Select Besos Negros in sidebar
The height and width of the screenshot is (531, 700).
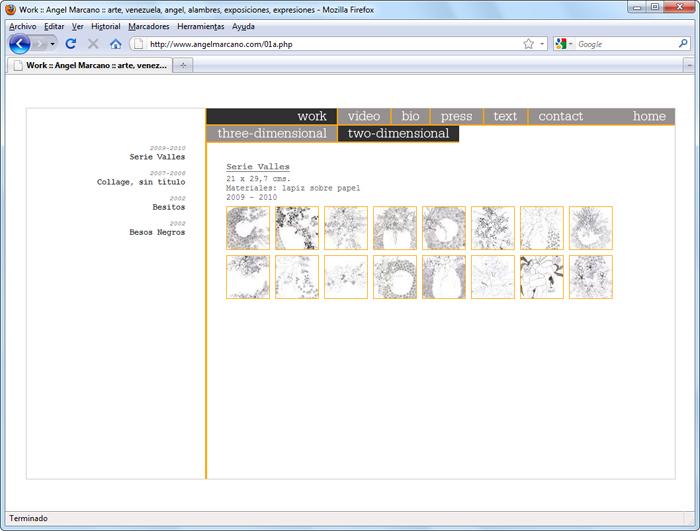point(157,232)
